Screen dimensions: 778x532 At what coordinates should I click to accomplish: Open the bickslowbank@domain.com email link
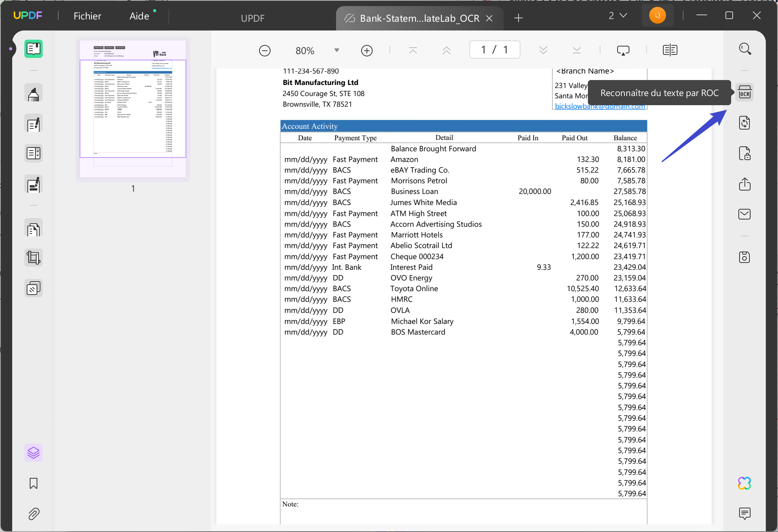[600, 106]
